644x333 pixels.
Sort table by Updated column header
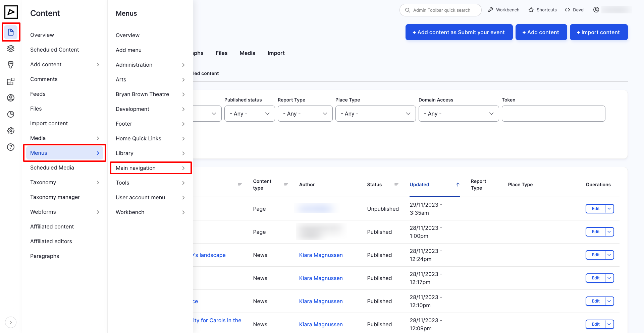pos(419,185)
